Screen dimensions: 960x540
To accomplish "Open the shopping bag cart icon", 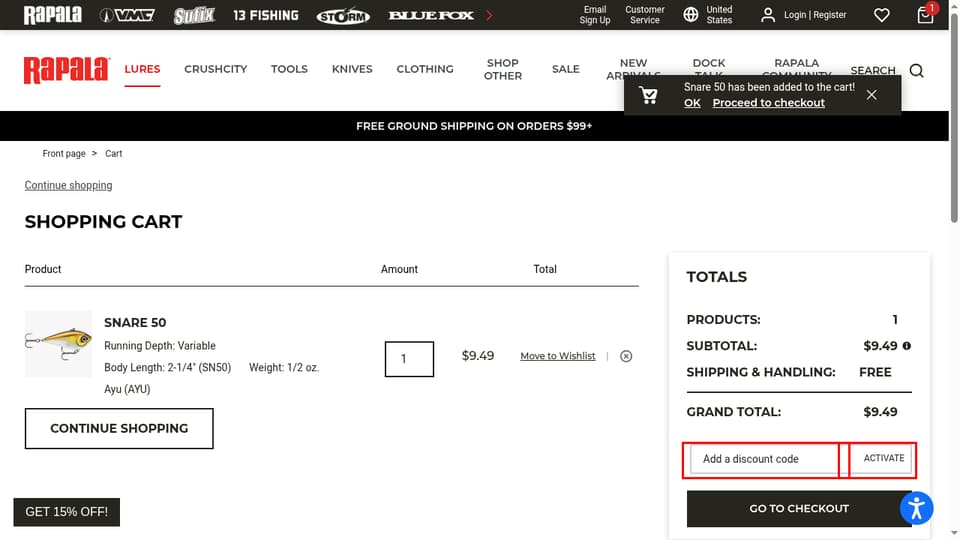I will pos(925,15).
